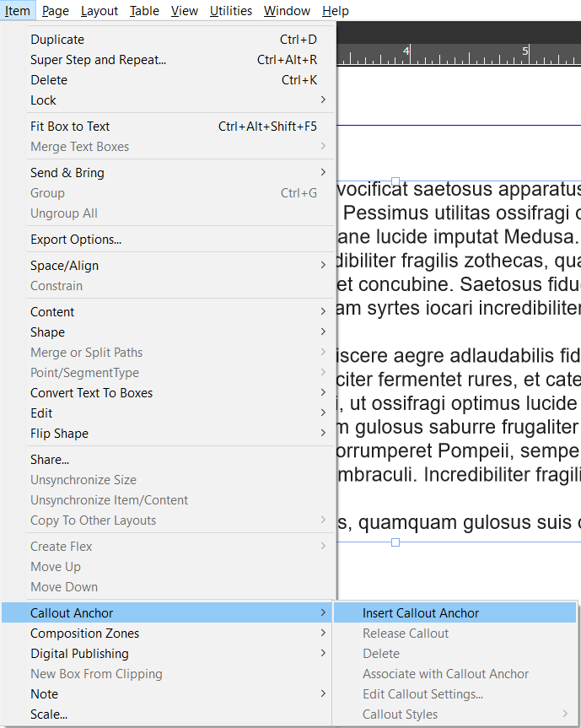Open the Page menu in menu bar
The width and height of the screenshot is (581, 728).
[x=56, y=11]
